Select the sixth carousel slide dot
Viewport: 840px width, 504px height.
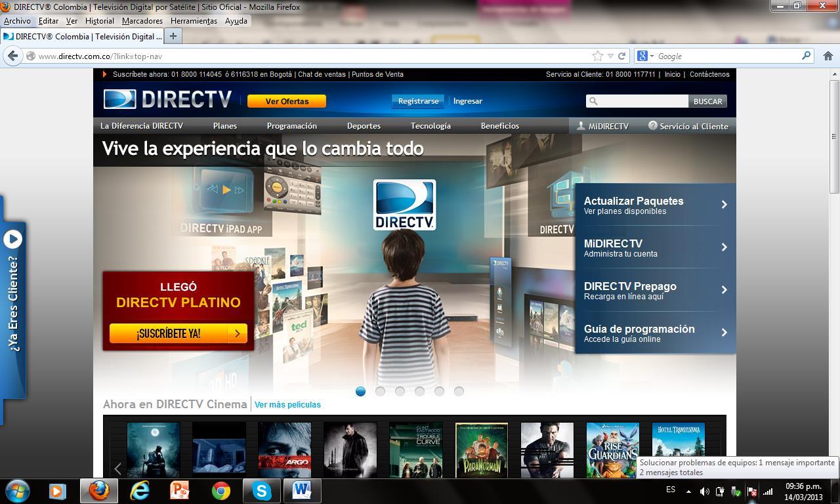(459, 391)
